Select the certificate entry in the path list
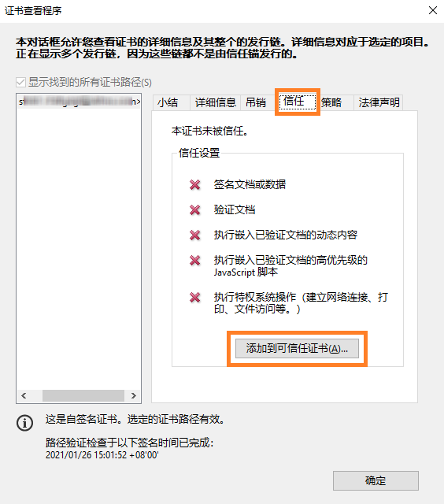444x504 pixels. click(x=79, y=102)
